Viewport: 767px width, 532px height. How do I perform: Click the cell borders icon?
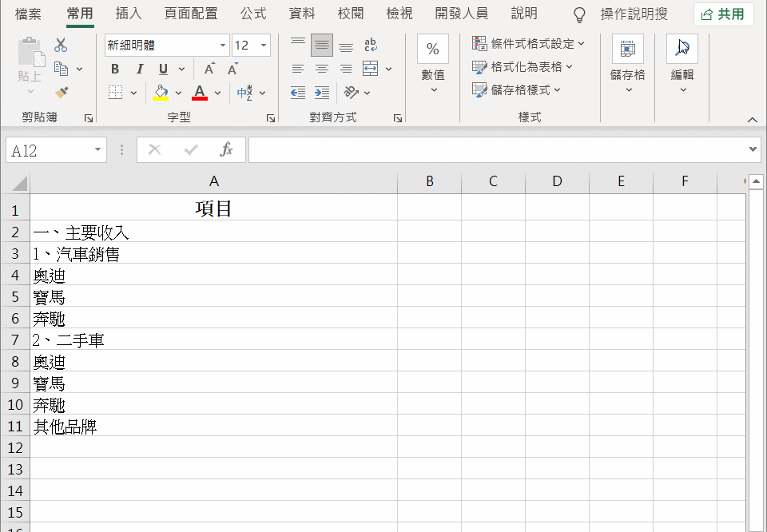115,93
